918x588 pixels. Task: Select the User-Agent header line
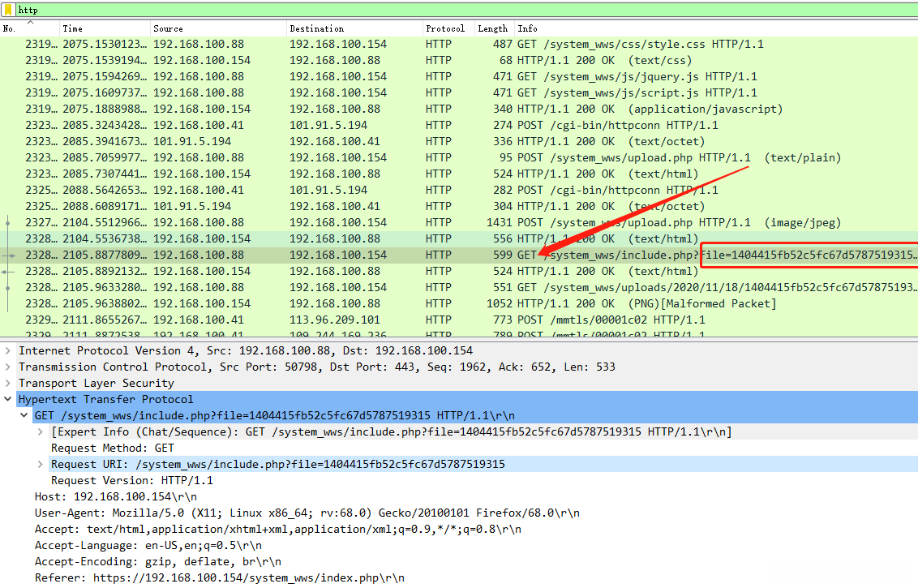pyautogui.click(x=307, y=513)
